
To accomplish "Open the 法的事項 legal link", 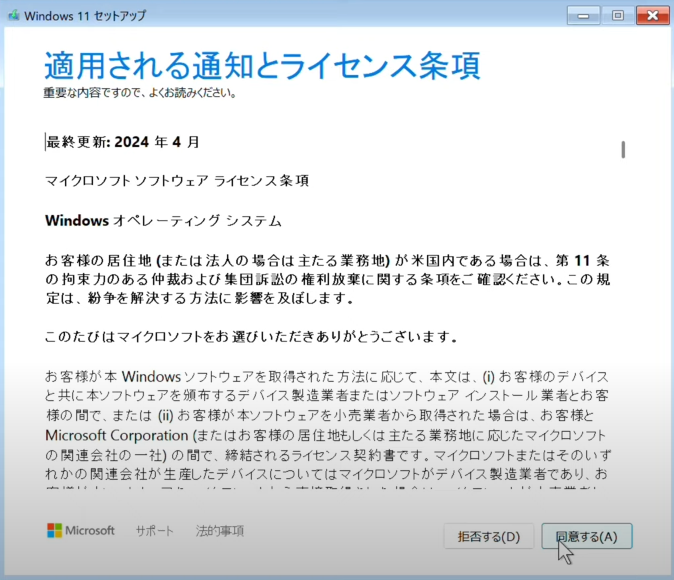I will pos(220,531).
